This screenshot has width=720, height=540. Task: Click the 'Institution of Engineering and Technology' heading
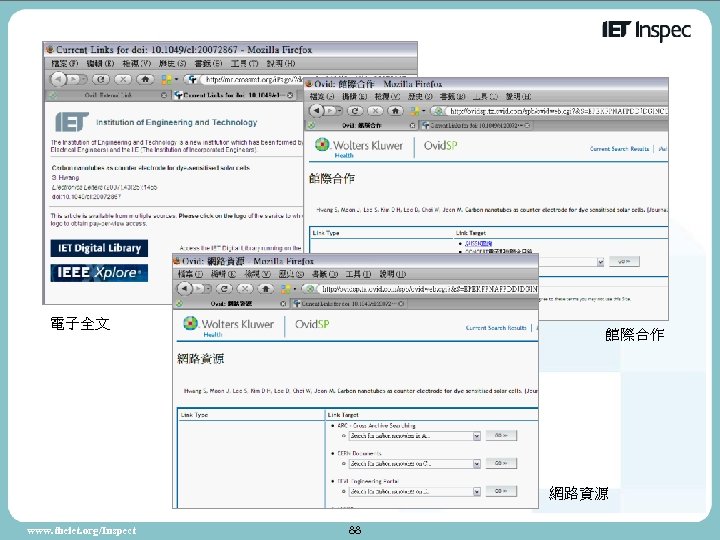176,123
